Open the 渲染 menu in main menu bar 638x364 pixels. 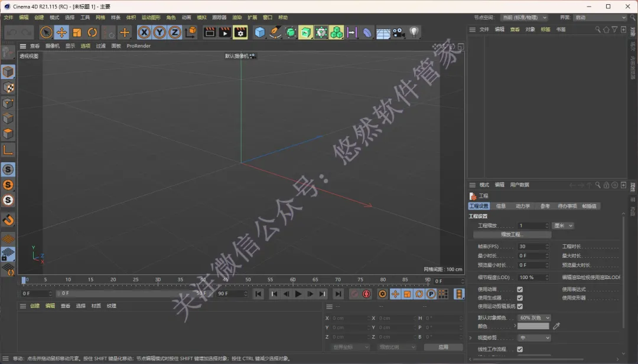point(237,18)
